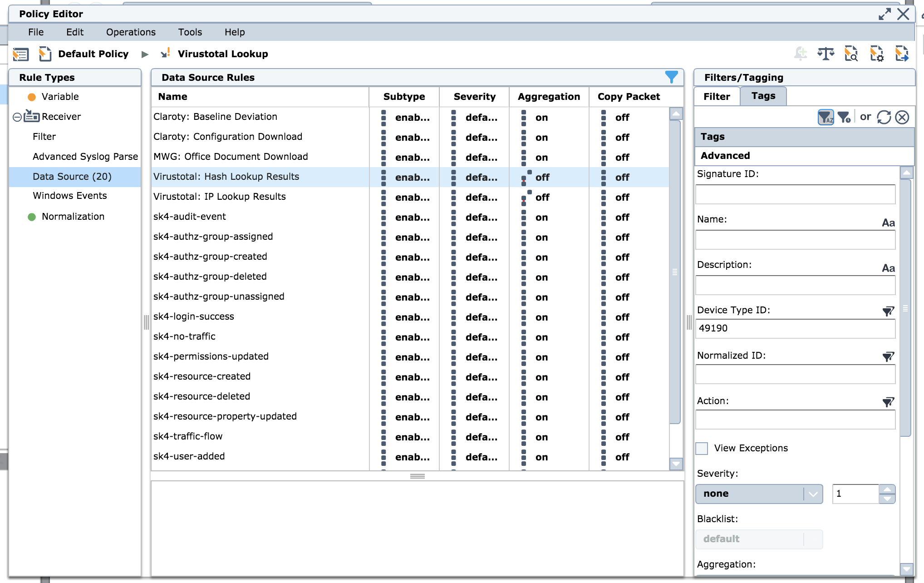The image size is (924, 583).
Task: Click the recent filter icon next to AZ filter
Action: (x=845, y=117)
